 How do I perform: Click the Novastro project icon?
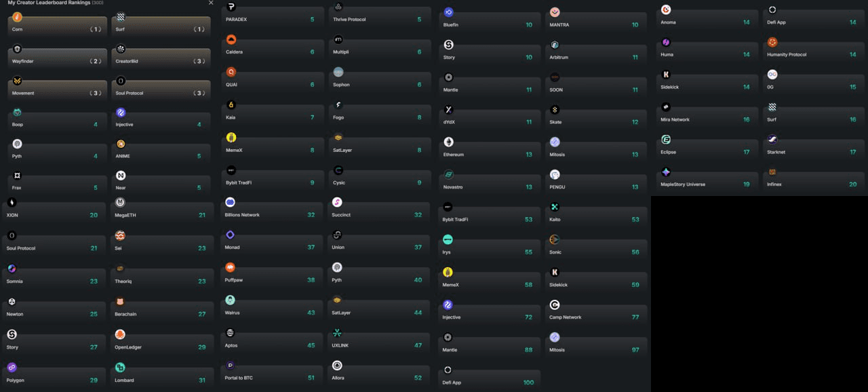448,174
